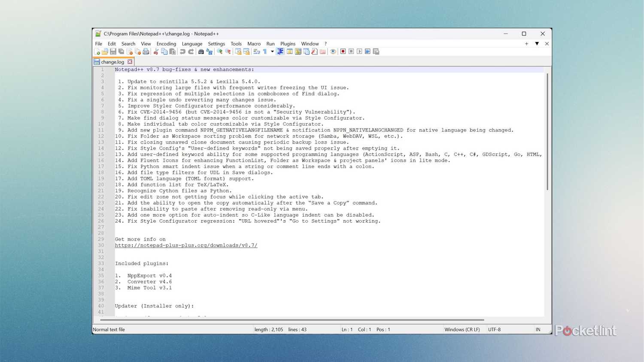
Task: Click the Open file toolbar icon
Action: [x=105, y=51]
